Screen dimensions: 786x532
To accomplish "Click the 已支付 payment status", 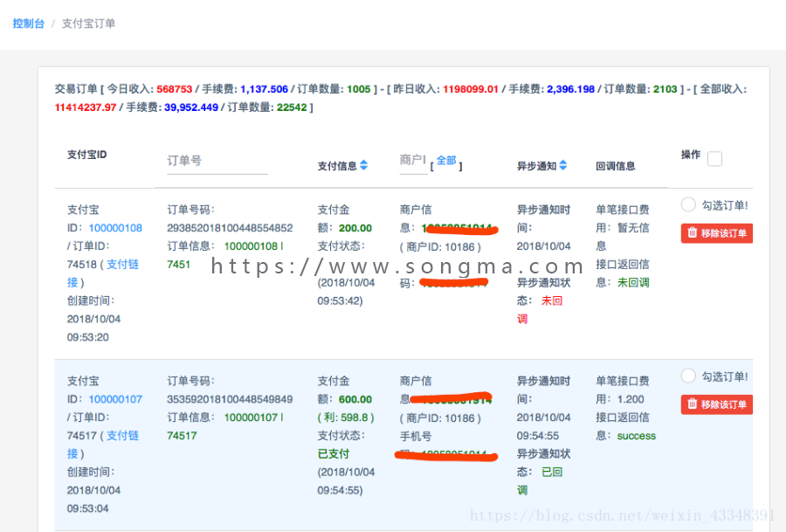I will [x=334, y=453].
